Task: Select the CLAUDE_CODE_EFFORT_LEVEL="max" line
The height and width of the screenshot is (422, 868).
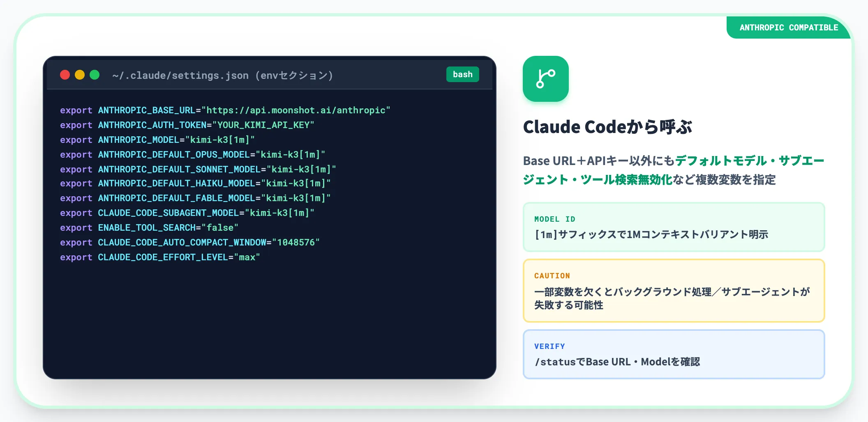Action: [160, 257]
